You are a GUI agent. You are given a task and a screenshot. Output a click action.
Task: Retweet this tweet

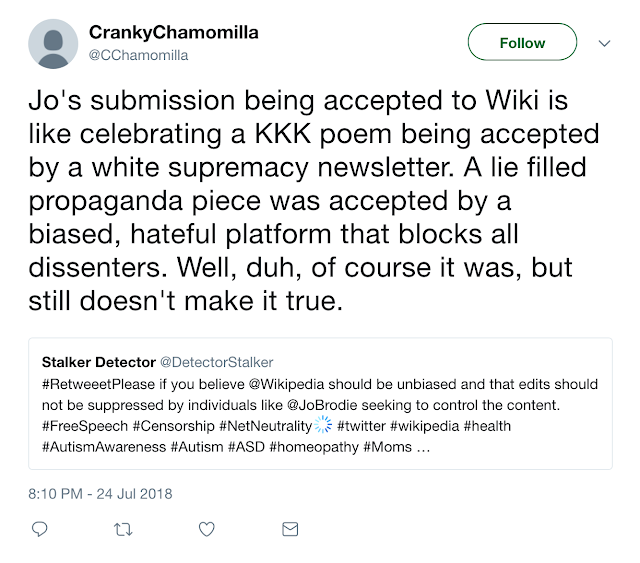click(x=122, y=527)
